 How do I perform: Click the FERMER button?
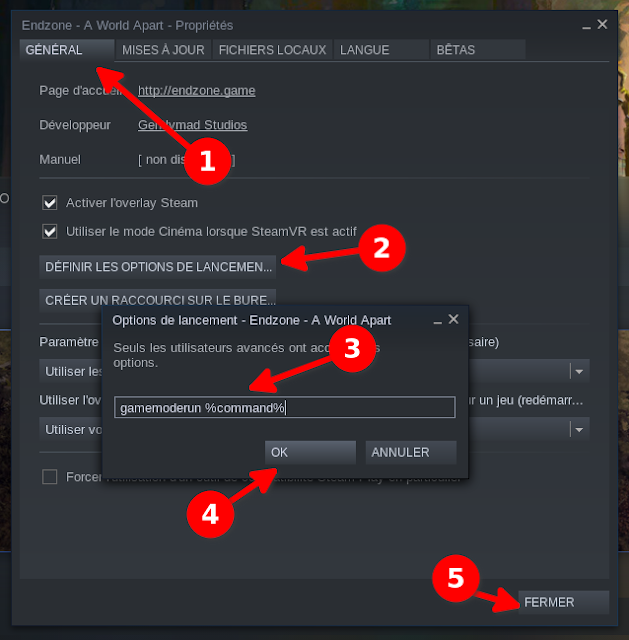(x=563, y=602)
